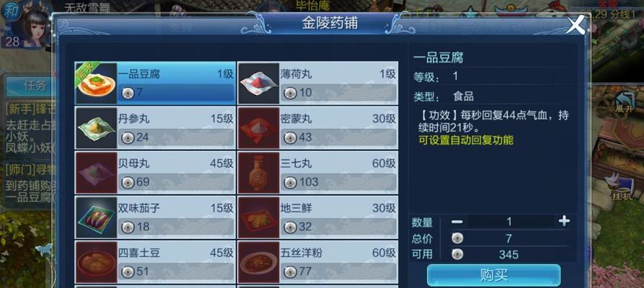Image resolution: width=644 pixels, height=288 pixels.
Task: Click the 购买 buy button
Action: pyautogui.click(x=494, y=275)
